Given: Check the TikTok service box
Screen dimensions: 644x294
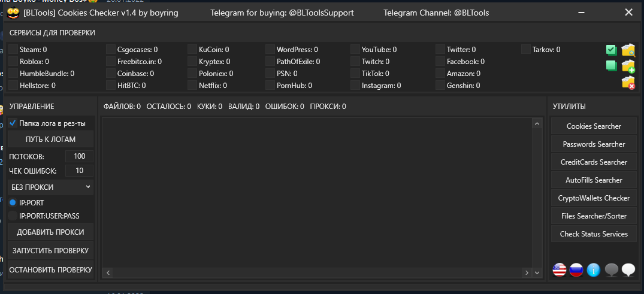Looking at the screenshot, I should [x=355, y=74].
